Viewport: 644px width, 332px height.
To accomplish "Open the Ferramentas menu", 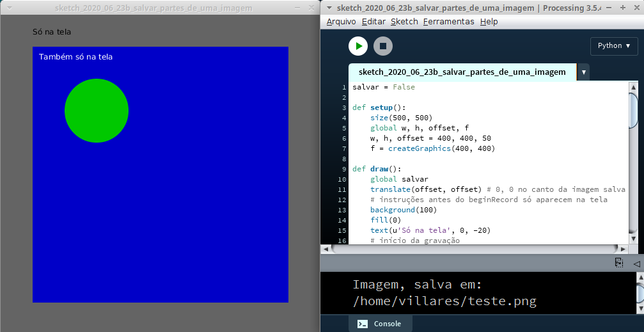I will point(448,22).
